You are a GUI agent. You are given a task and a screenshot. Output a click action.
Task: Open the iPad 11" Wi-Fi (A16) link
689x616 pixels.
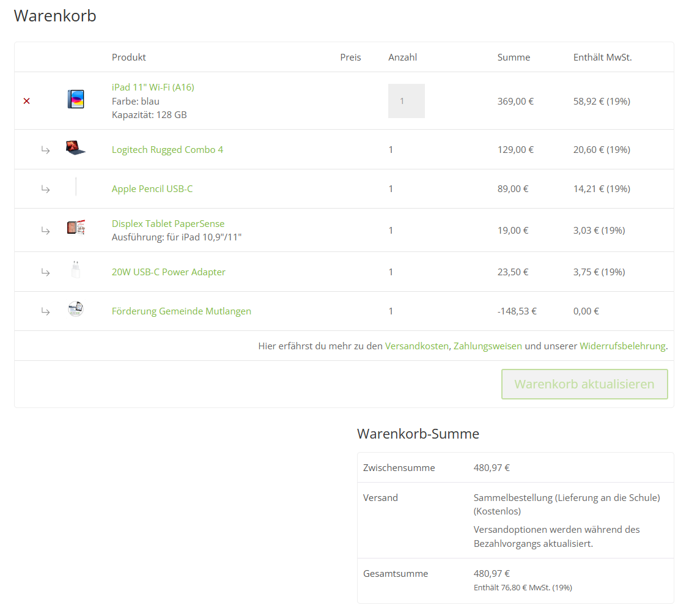[153, 87]
